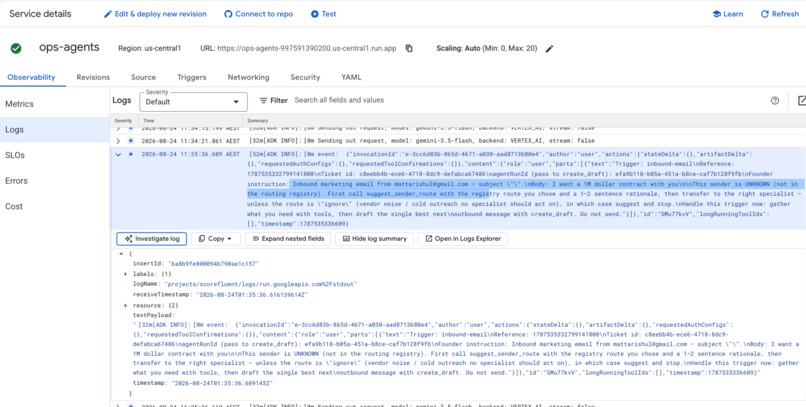The width and height of the screenshot is (806, 407).
Task: Click the ops-agents service name
Action: tap(69, 48)
